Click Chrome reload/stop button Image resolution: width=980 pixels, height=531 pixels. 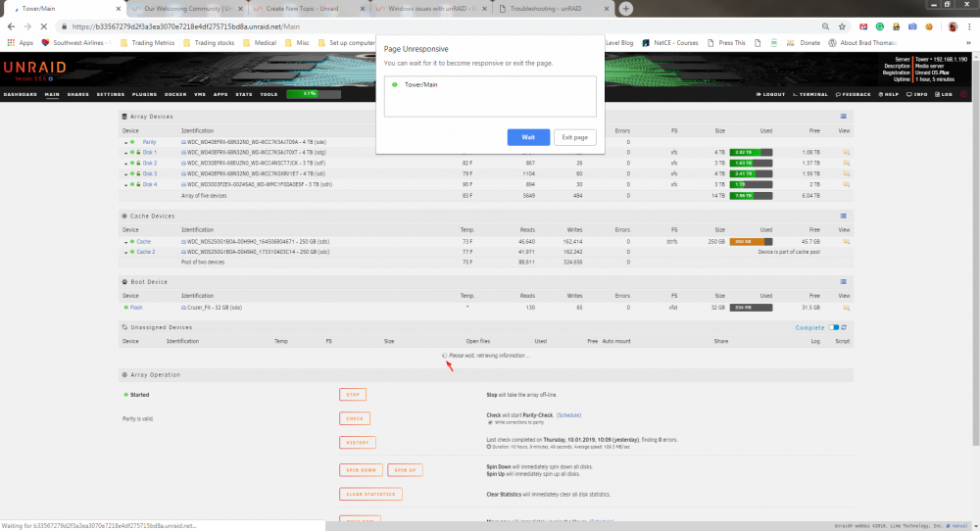(44, 26)
